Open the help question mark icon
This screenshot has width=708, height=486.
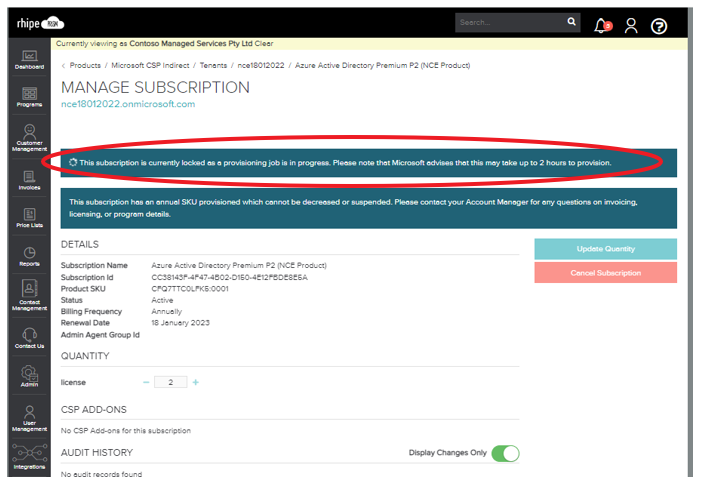[x=659, y=26]
